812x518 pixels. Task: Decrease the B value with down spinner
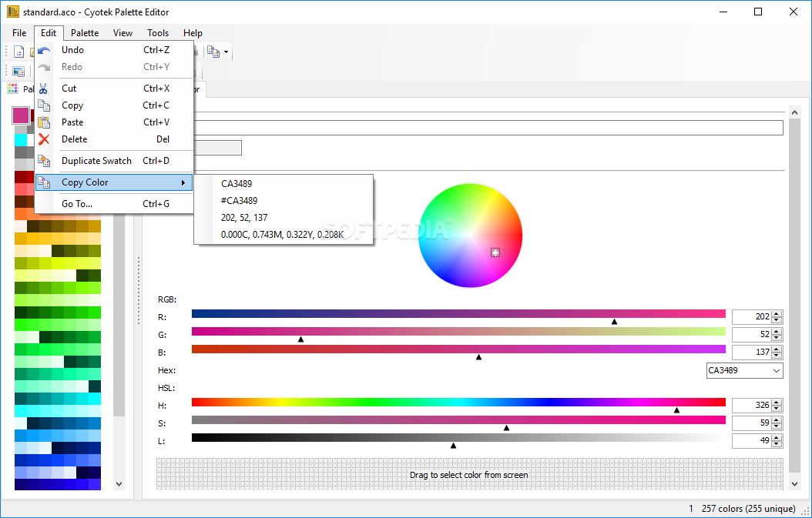pos(777,355)
